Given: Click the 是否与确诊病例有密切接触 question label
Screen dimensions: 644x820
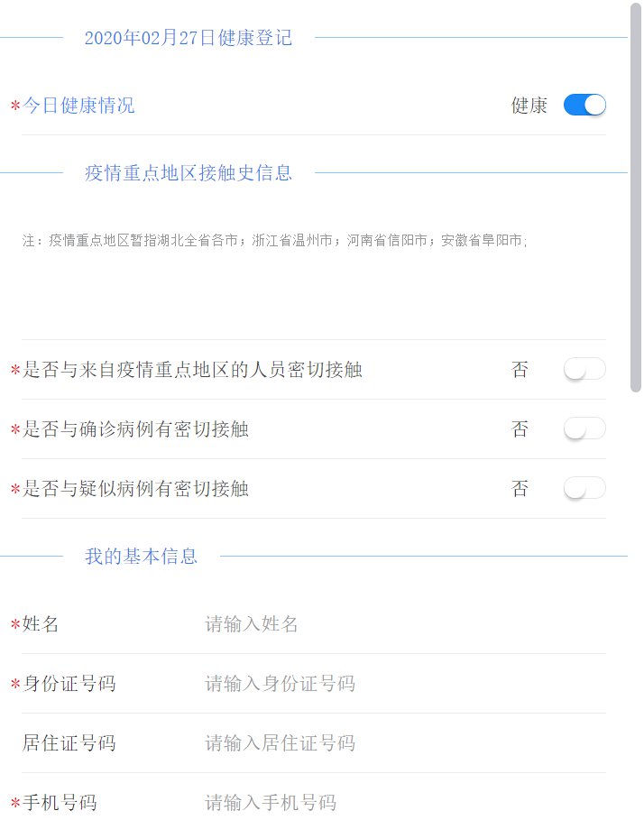Looking at the screenshot, I should [x=135, y=429].
